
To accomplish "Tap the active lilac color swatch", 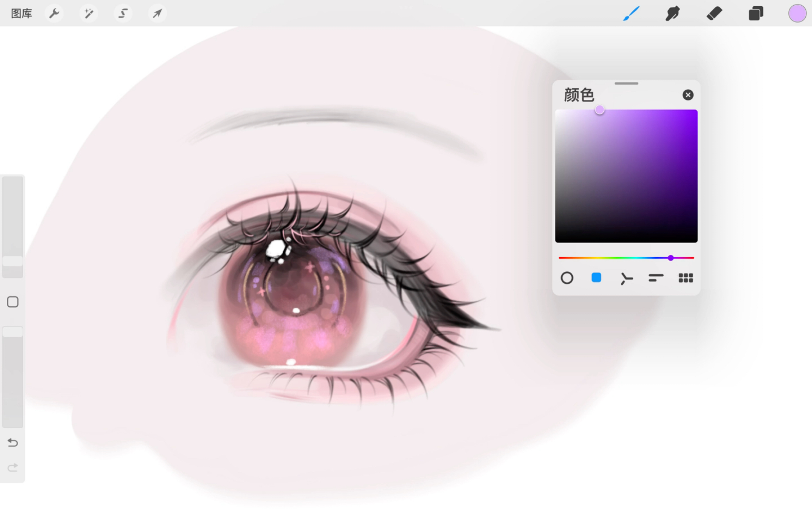I will 797,13.
